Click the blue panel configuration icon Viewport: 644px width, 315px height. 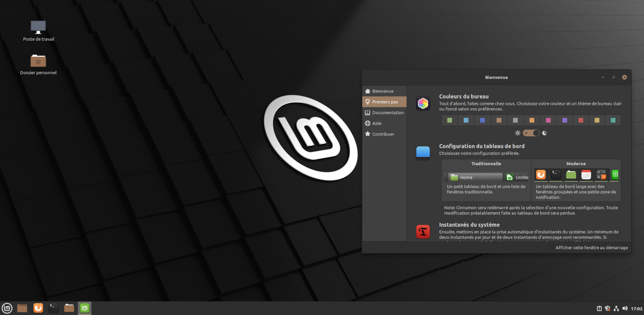pos(423,153)
